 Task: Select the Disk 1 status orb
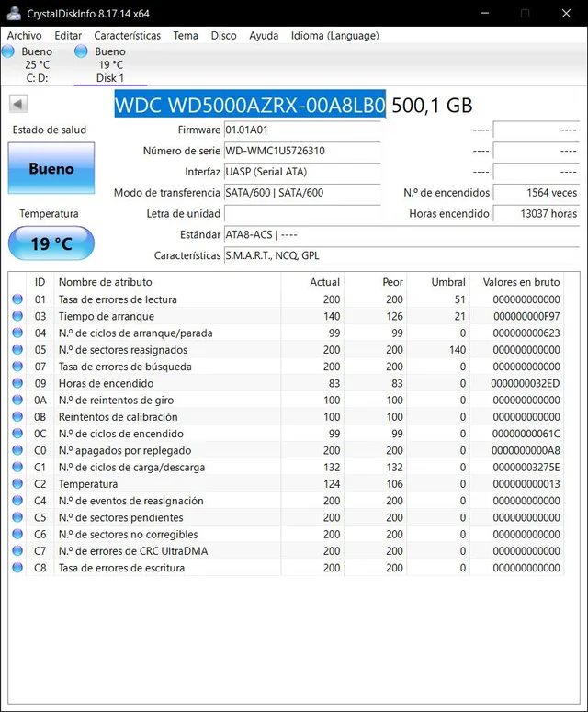pos(81,51)
